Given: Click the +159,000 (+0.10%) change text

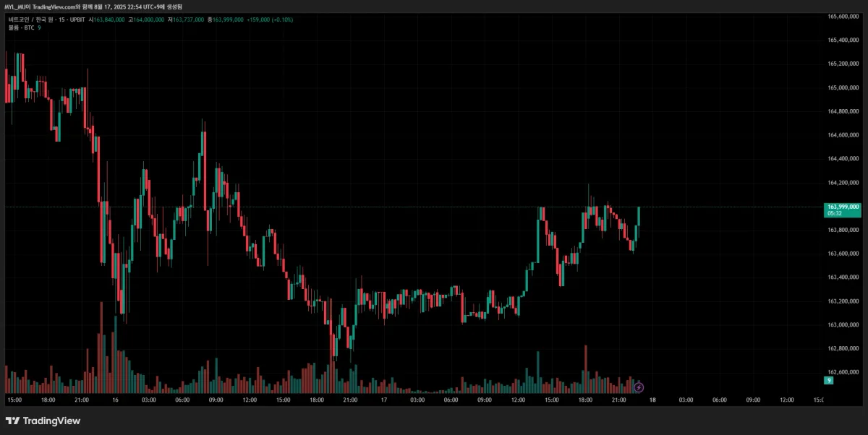Looking at the screenshot, I should (x=270, y=20).
